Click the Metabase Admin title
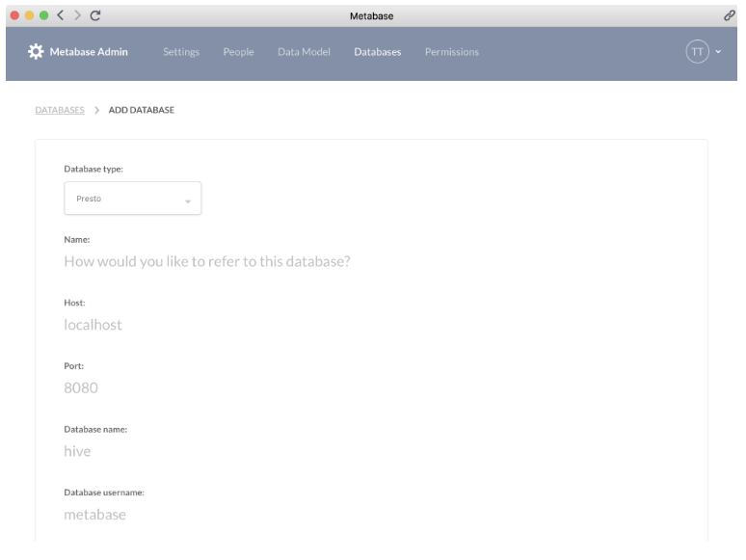Screen dimensions: 746x560 (89, 51)
